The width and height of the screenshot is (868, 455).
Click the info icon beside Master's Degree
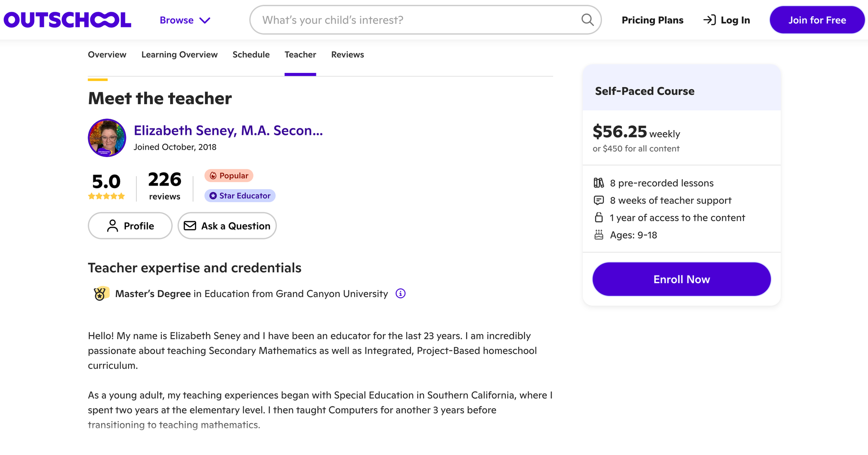pyautogui.click(x=400, y=294)
